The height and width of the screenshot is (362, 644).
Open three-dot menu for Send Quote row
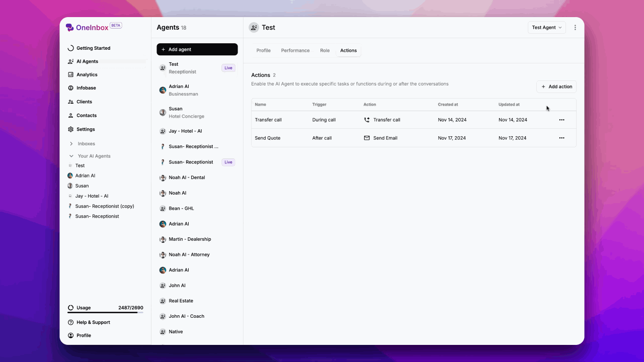[x=561, y=138]
